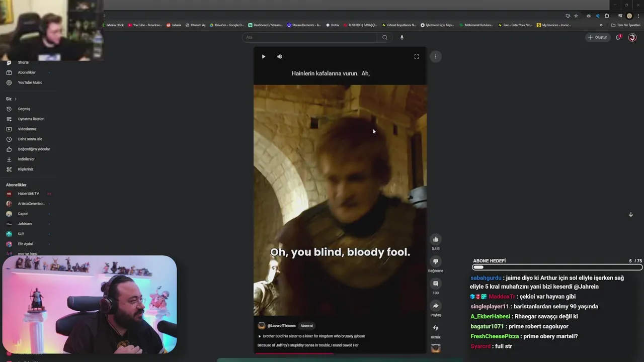Click the search magnifier button

pos(385,37)
